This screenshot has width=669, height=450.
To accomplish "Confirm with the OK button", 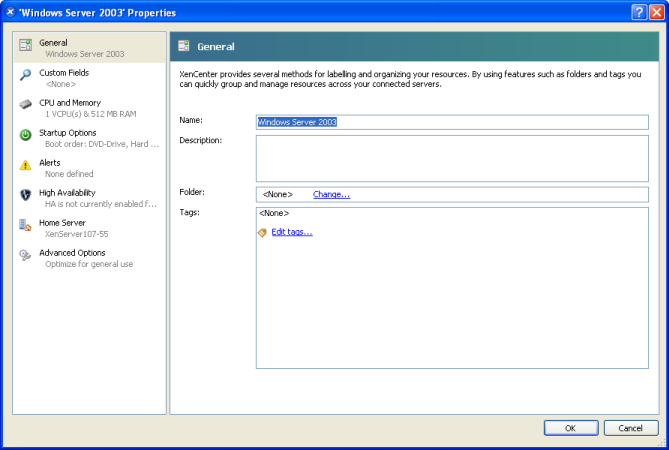I will click(x=571, y=428).
